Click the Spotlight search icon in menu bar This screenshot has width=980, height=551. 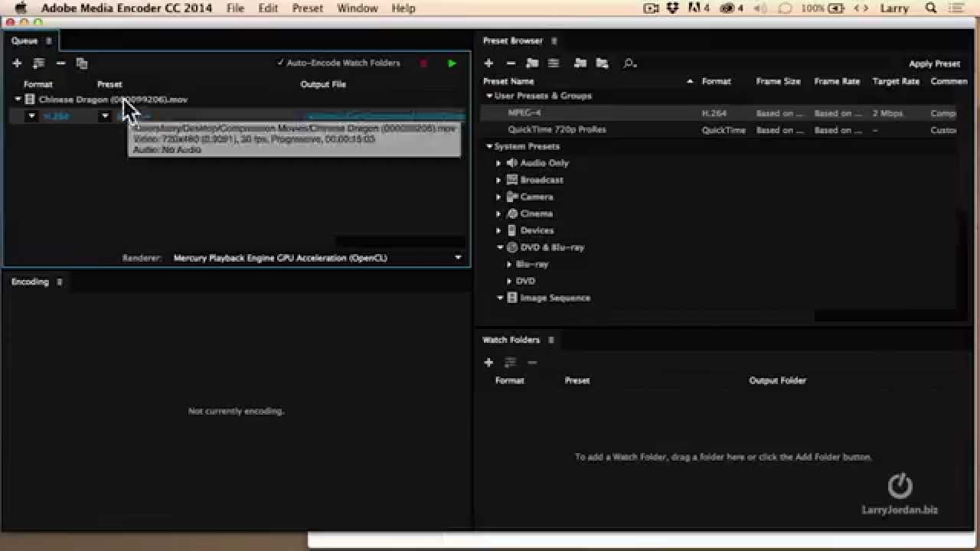pyautogui.click(x=931, y=8)
